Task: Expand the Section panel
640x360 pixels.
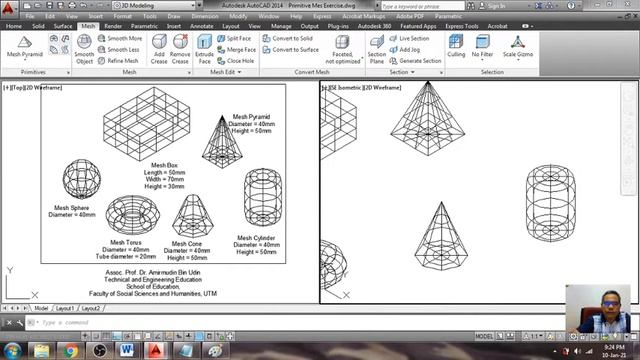Action: pos(402,72)
